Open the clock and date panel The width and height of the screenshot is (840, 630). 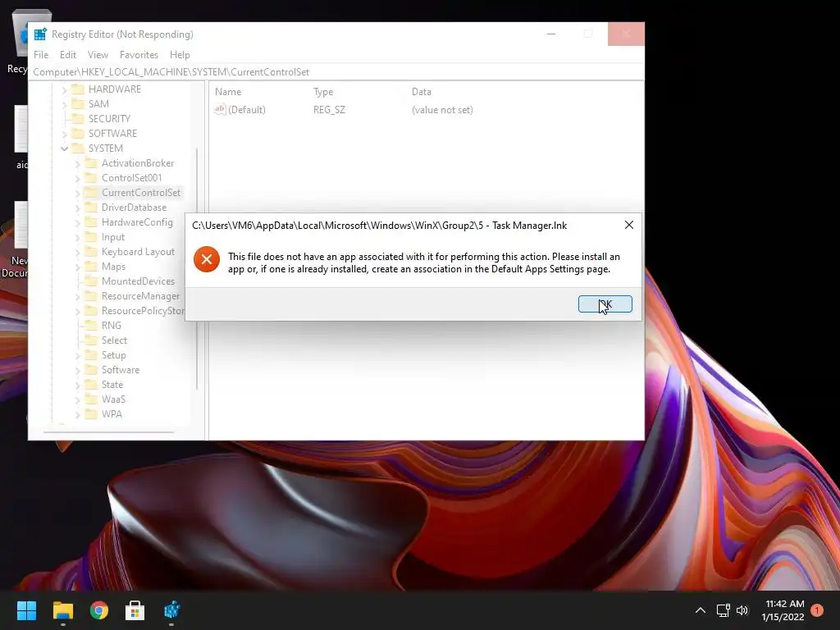click(x=783, y=610)
